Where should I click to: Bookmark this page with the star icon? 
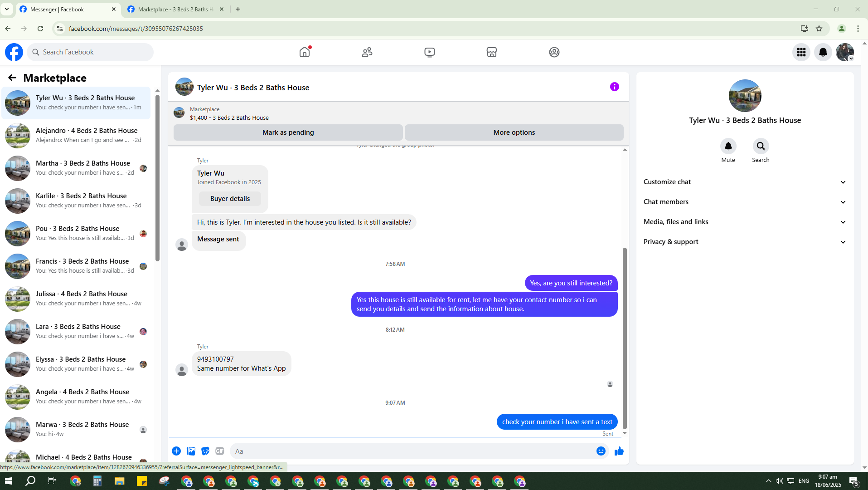[819, 29]
